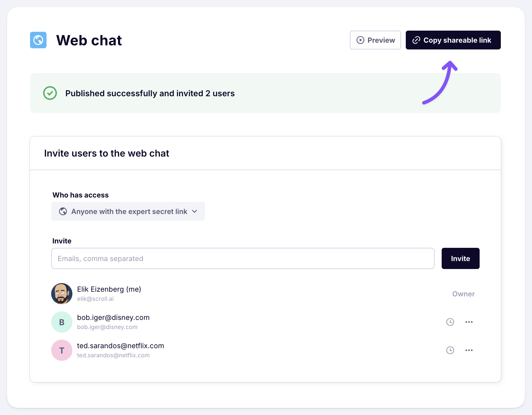Click the bob.iger@disney.com user name

(x=113, y=318)
